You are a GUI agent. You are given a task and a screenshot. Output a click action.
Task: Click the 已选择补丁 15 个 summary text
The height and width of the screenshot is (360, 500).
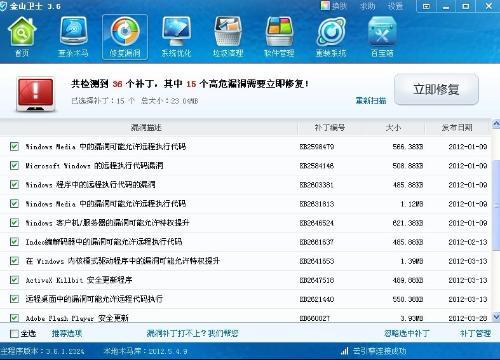[x=103, y=101]
